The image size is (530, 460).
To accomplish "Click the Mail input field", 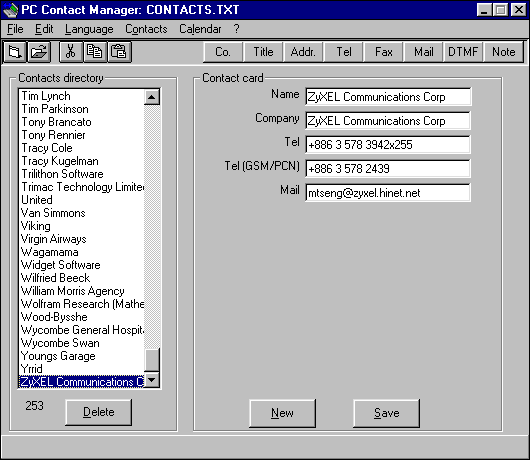I will pos(388,193).
